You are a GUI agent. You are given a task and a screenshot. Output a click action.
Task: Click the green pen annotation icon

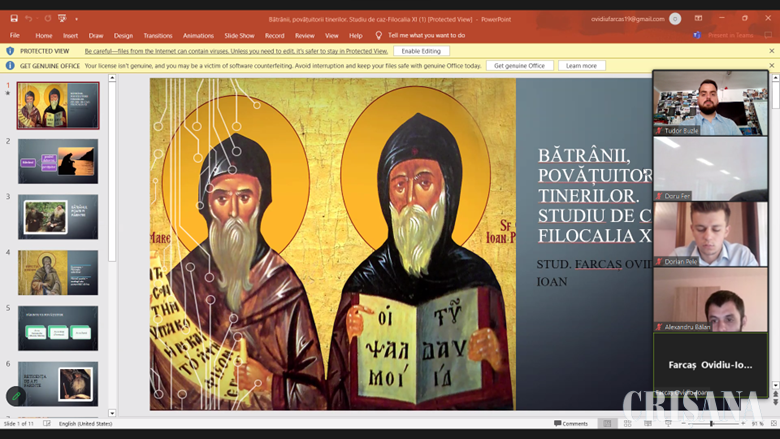click(16, 396)
